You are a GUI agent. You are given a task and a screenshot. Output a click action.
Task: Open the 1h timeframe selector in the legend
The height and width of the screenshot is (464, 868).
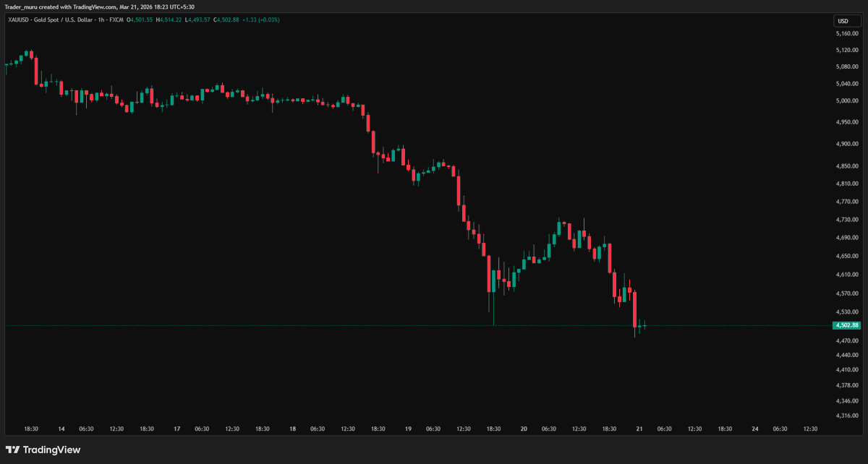pyautogui.click(x=101, y=20)
